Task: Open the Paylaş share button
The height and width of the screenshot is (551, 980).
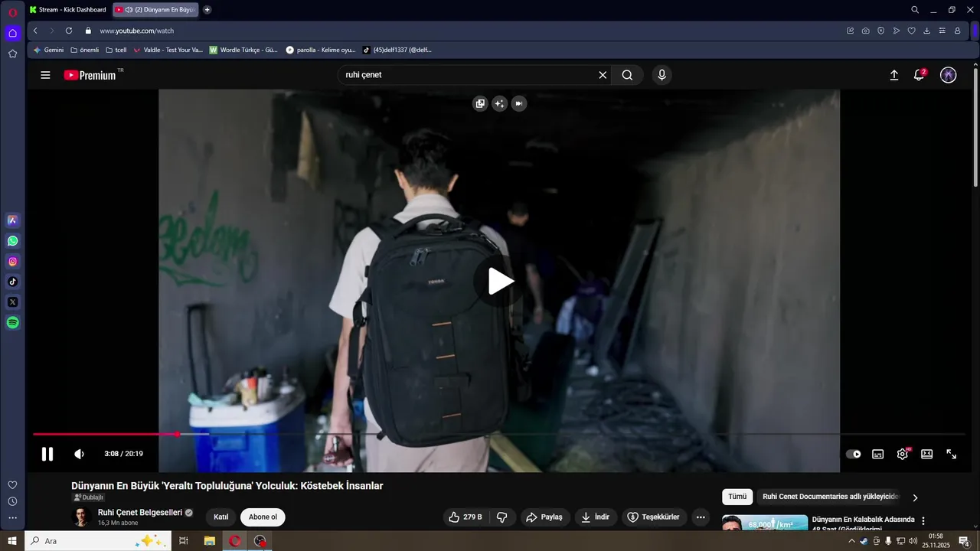Action: tap(544, 517)
